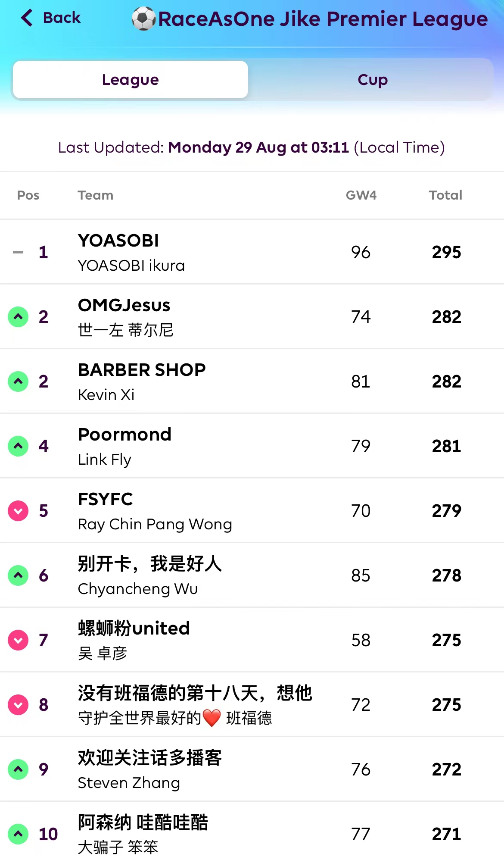Tap green up arrow beside BARBER SHOP
Image resolution: width=504 pixels, height=863 pixels.
18,381
